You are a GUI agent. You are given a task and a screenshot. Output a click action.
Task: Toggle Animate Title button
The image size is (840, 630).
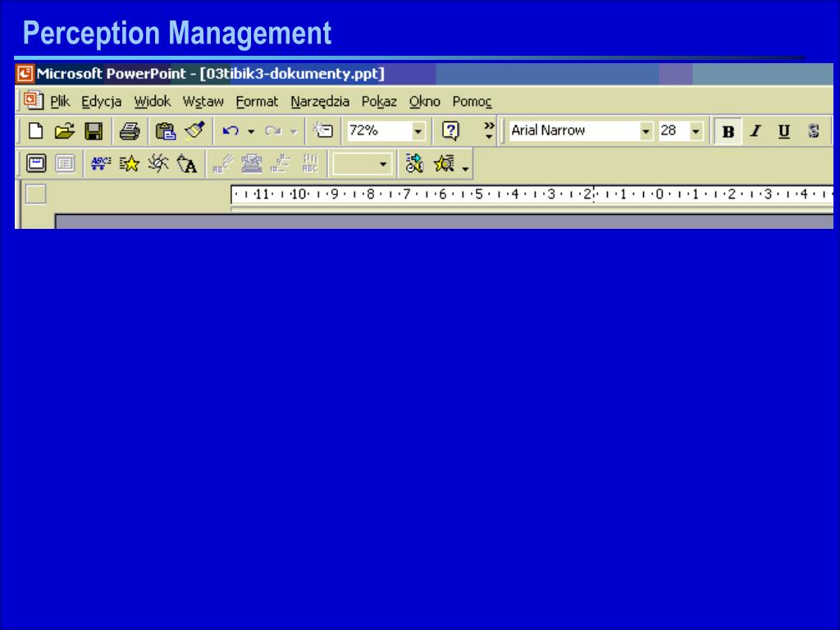pyautogui.click(x=36, y=163)
